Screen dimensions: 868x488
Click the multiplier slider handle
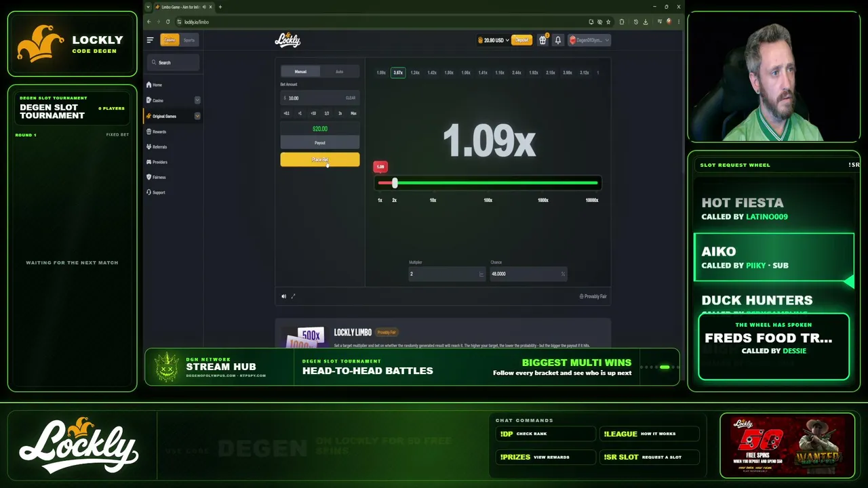(395, 183)
